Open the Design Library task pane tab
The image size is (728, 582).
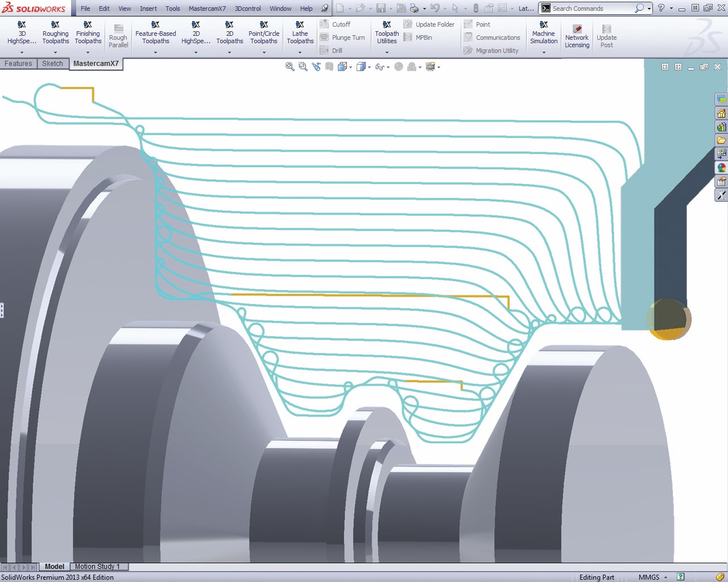[x=721, y=127]
